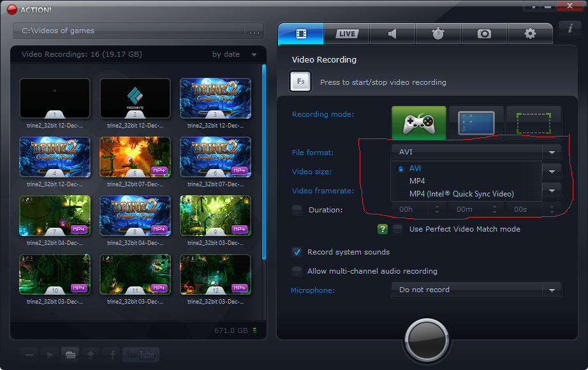Image resolution: width=588 pixels, height=370 pixels.
Task: Open the audio recording speaker tab
Action: [393, 34]
